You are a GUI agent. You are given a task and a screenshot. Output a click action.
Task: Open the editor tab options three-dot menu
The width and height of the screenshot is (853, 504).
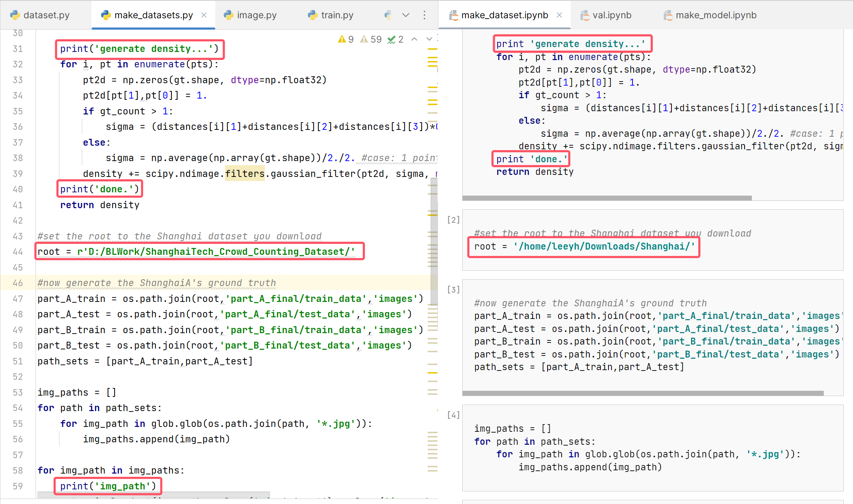point(424,15)
